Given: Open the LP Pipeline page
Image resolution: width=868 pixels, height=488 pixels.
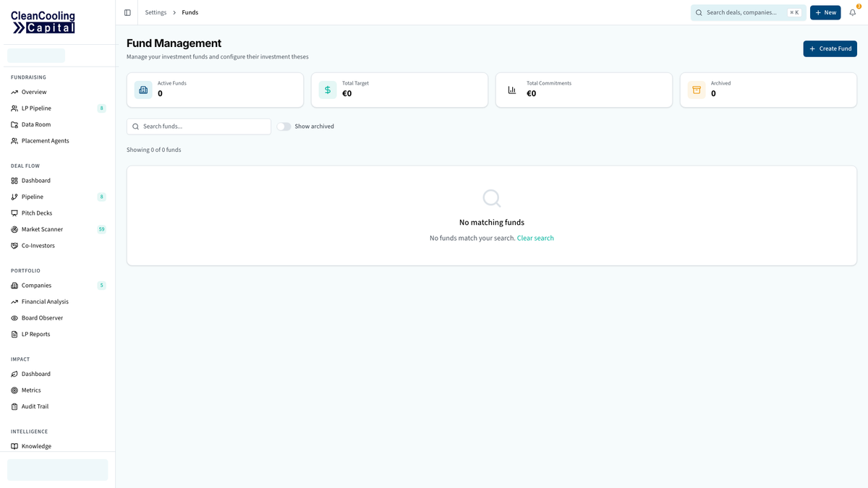Looking at the screenshot, I should tap(36, 108).
